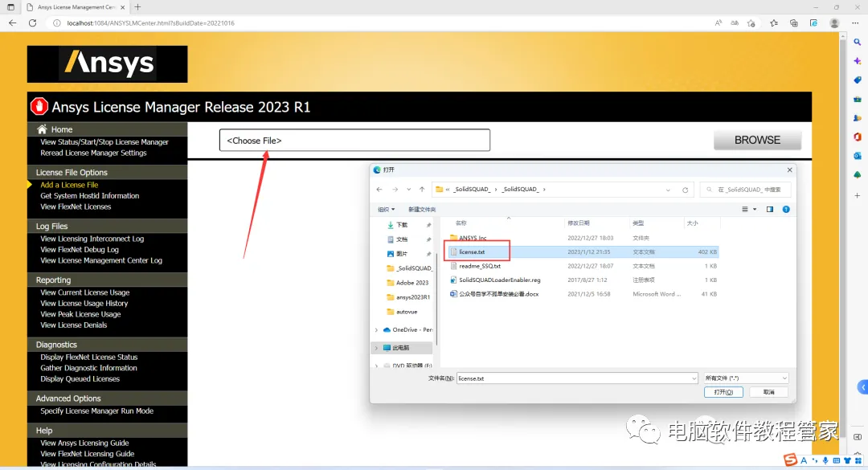Go up one folder in file dialog
Viewport: 868px width, 470px height.
(x=422, y=190)
